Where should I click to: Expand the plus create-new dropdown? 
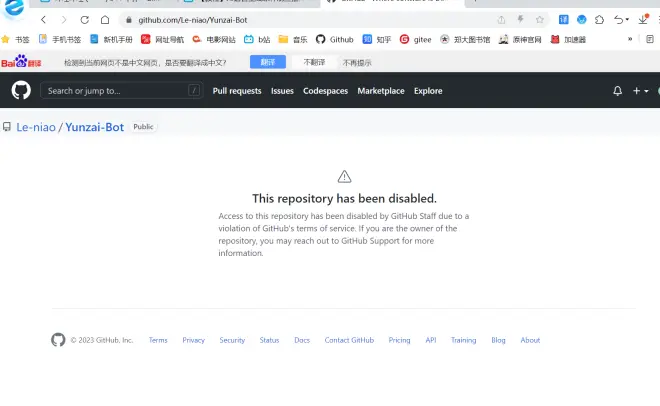point(640,91)
